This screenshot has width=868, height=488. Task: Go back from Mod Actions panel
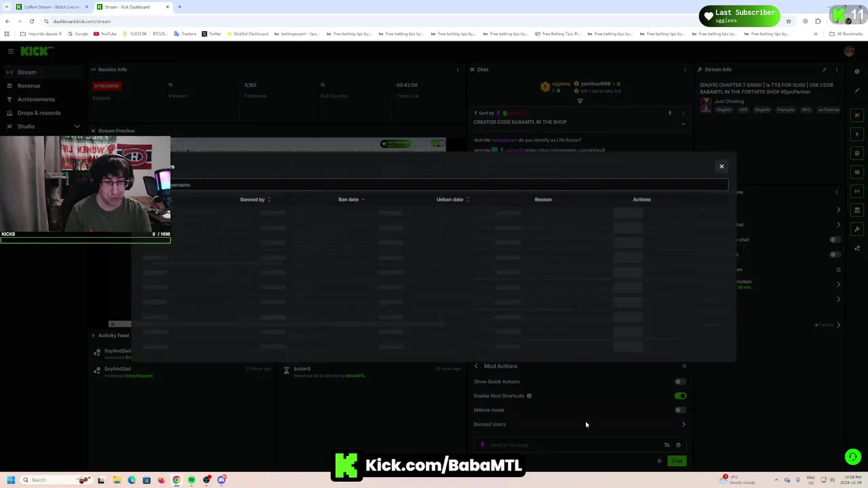tap(476, 366)
